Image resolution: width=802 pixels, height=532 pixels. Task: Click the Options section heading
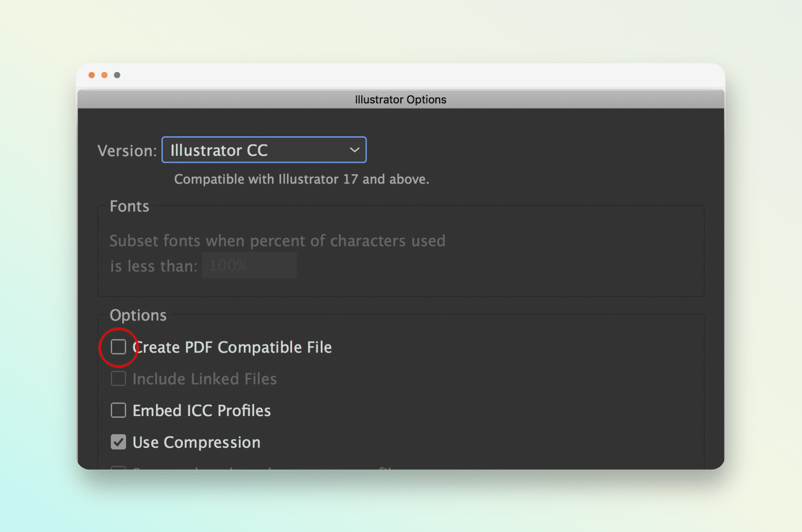(x=138, y=315)
